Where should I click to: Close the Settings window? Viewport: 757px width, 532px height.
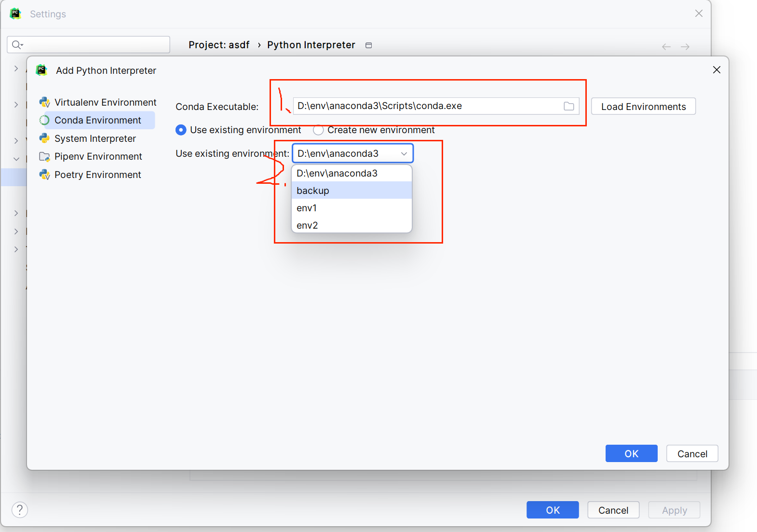(x=699, y=14)
